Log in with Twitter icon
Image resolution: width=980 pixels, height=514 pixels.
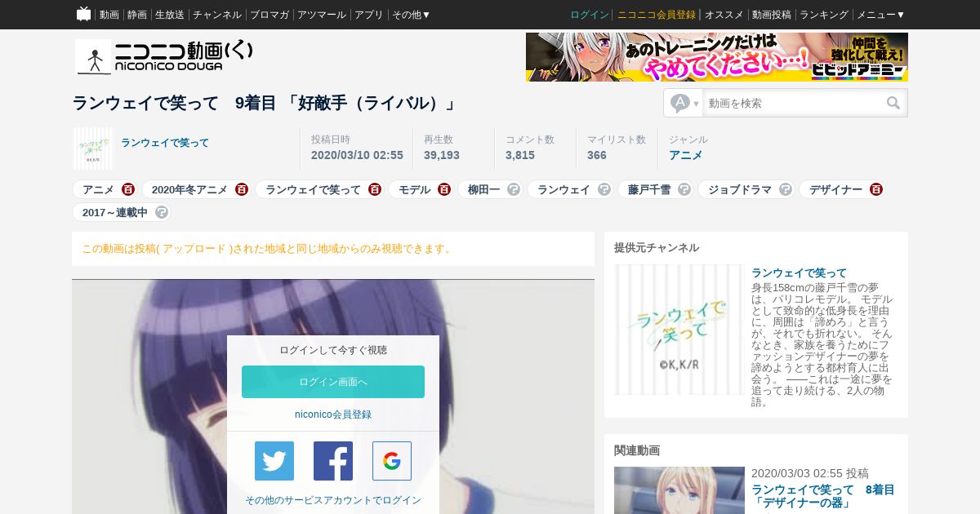point(274,461)
